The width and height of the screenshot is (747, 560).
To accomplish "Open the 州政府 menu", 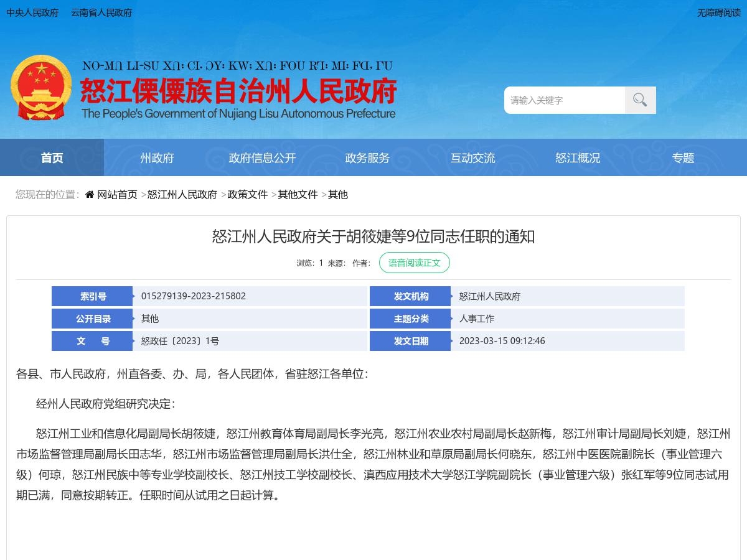I will (157, 158).
